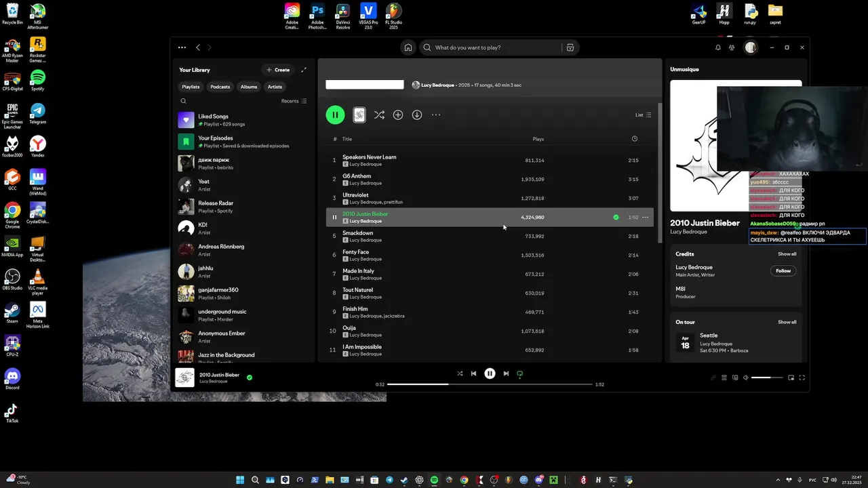Screen dimensions: 868x488
Task: Select the Albums filter chip
Action: [249, 87]
